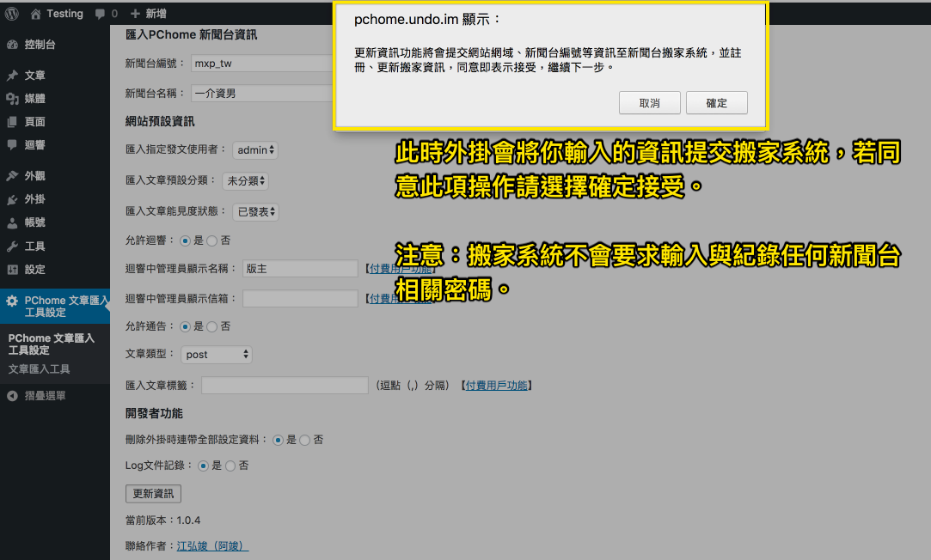Click the 工具 wrench icon
The width and height of the screenshot is (931, 560).
13,247
